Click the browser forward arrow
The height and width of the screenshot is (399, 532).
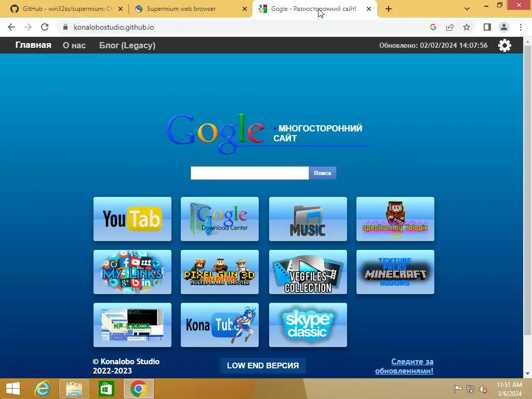pos(28,27)
